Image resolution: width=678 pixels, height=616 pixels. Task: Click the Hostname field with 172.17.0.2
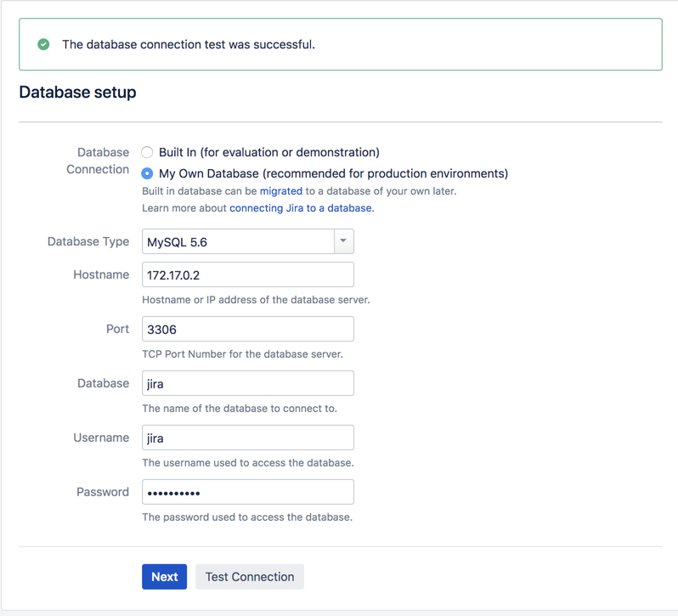tap(247, 274)
